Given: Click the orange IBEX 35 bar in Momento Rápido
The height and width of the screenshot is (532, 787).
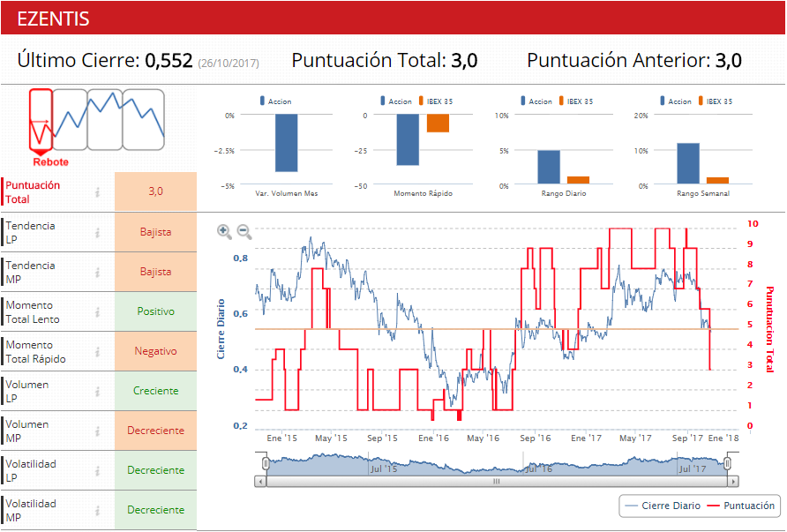Looking at the screenshot, I should [438, 124].
